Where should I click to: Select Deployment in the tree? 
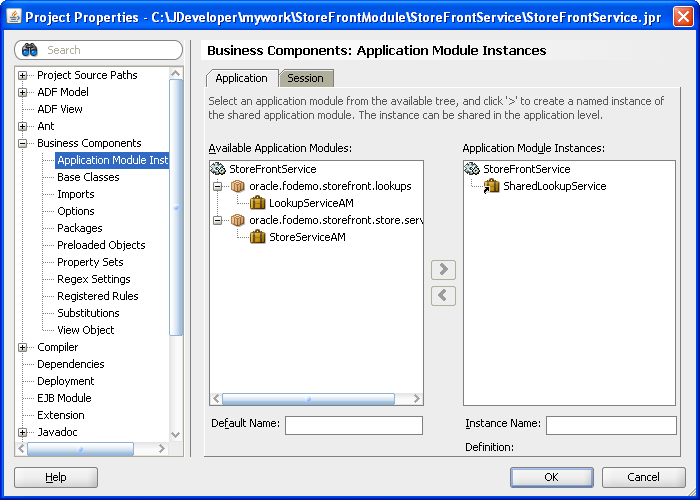[66, 381]
